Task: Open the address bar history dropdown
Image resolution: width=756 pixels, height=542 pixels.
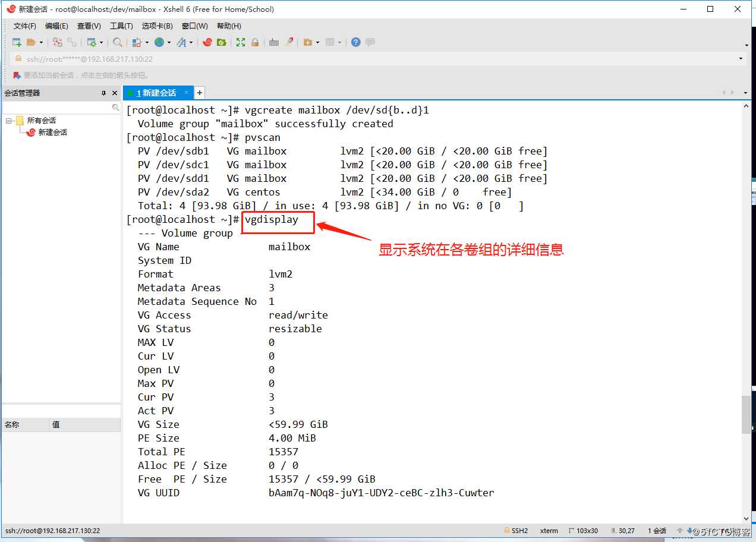Action: pyautogui.click(x=741, y=58)
